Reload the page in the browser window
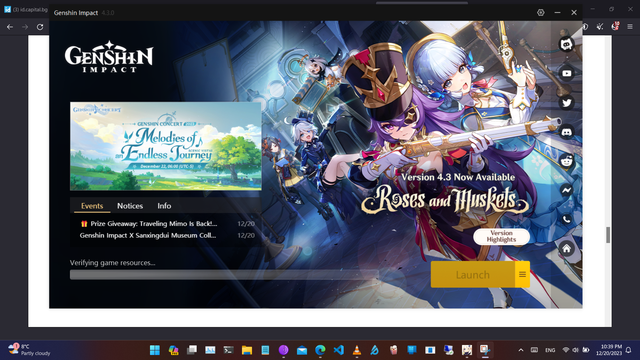640x360 pixels. pyautogui.click(x=40, y=27)
